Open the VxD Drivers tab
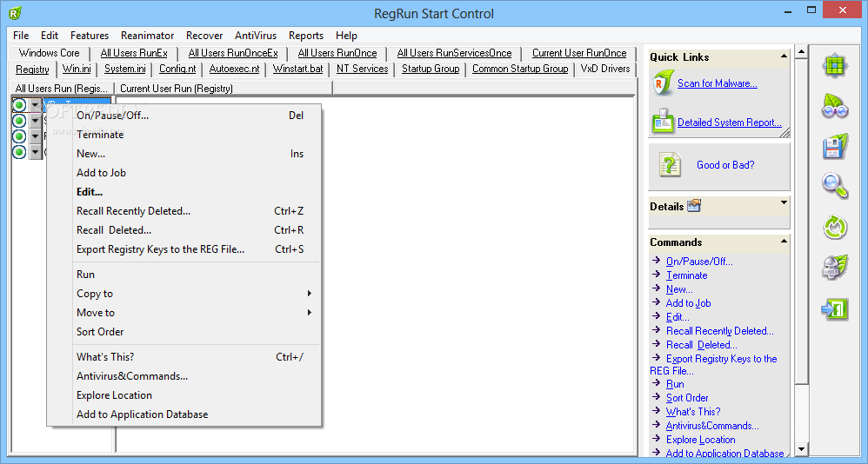Screen dimensions: 868x464 pos(605,69)
